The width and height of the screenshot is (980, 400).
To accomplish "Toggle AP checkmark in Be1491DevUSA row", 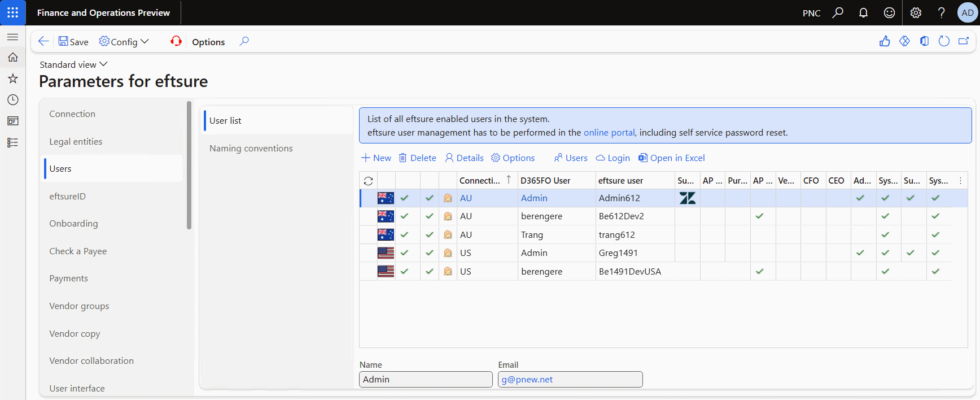I will point(759,271).
